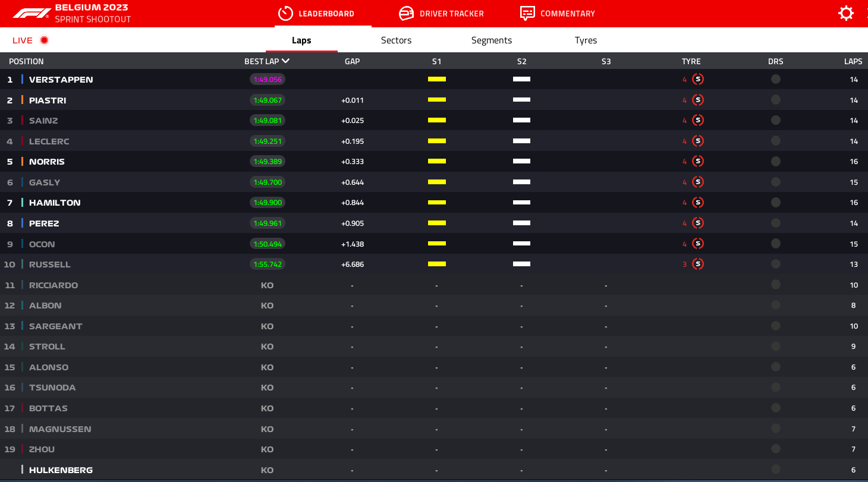Image resolution: width=868 pixels, height=482 pixels.
Task: Click Gasly's soft tyre icon
Action: tap(698, 182)
